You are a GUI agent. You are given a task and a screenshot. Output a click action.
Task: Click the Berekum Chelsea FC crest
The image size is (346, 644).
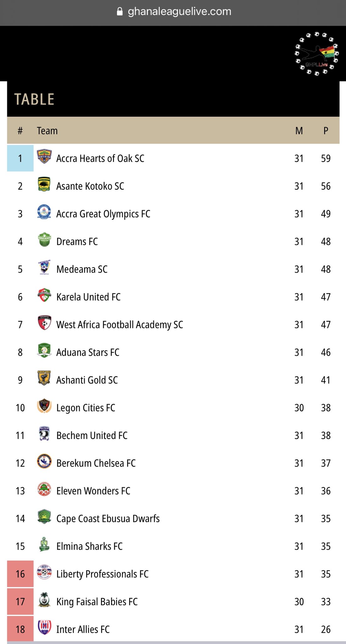44,461
